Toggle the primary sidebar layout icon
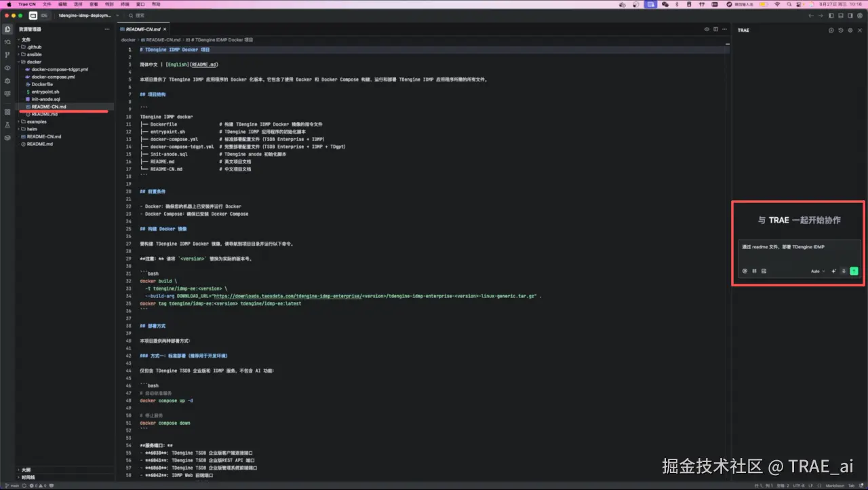Viewport: 868px width, 490px height. click(832, 15)
